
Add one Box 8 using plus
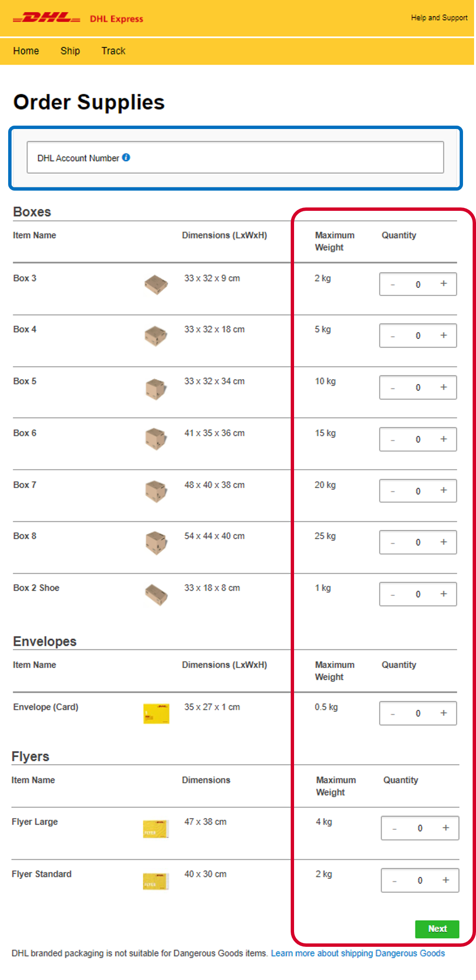click(444, 542)
